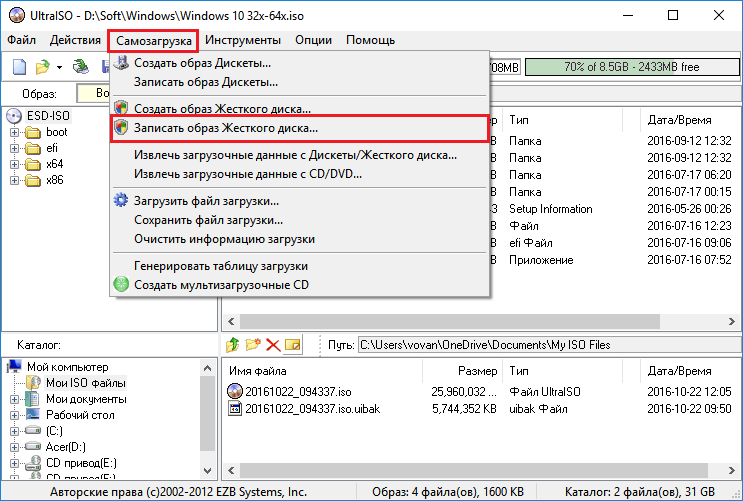The image size is (743, 501).
Task: Choose Извлечь загрузочные данные с Дискеты/Жесткого диска
Action: point(299,155)
